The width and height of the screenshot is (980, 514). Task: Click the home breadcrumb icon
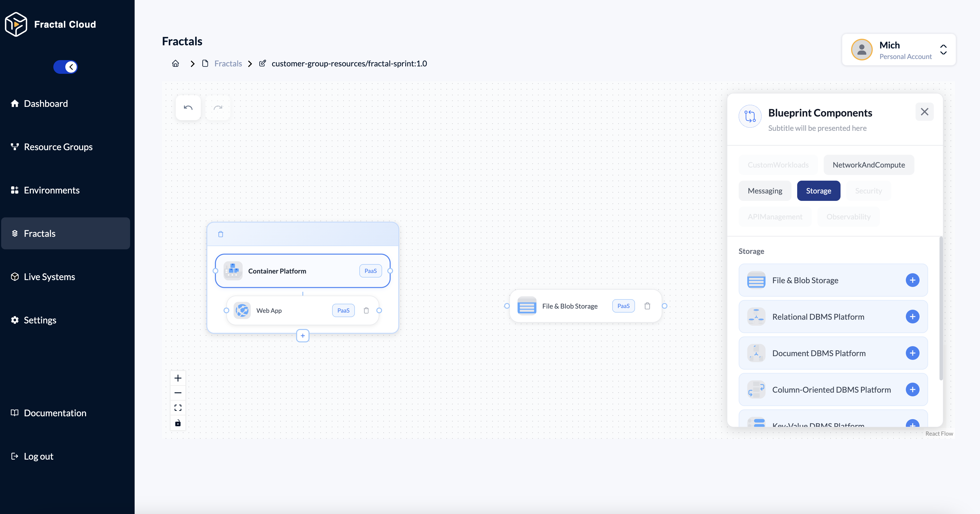click(x=175, y=64)
